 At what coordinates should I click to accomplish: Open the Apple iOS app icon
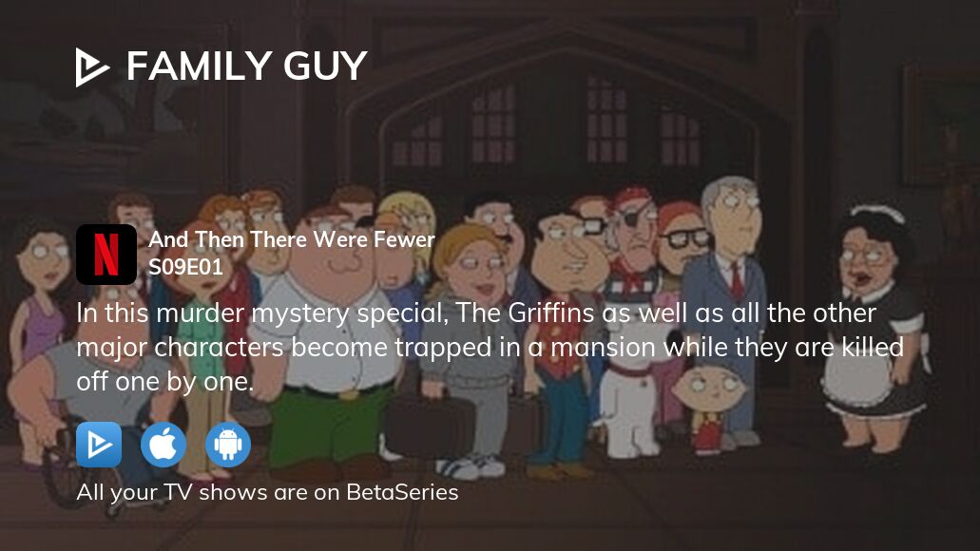pos(163,445)
